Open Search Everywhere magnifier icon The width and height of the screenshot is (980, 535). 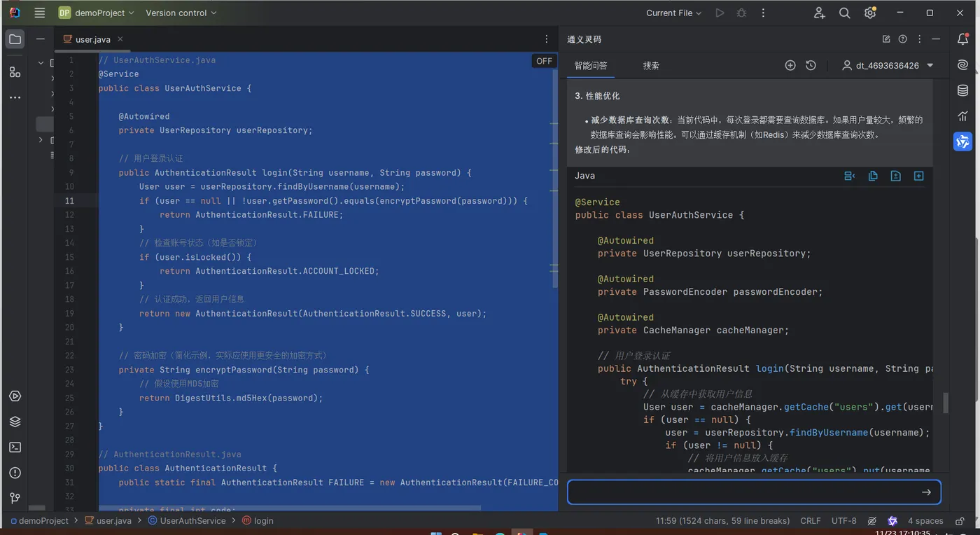(x=845, y=13)
